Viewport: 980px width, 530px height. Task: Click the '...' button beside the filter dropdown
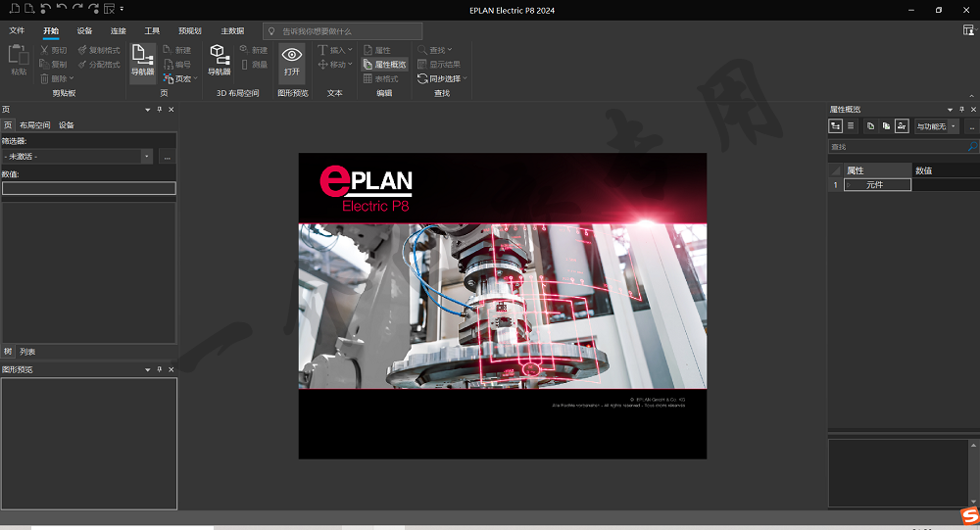click(x=167, y=157)
